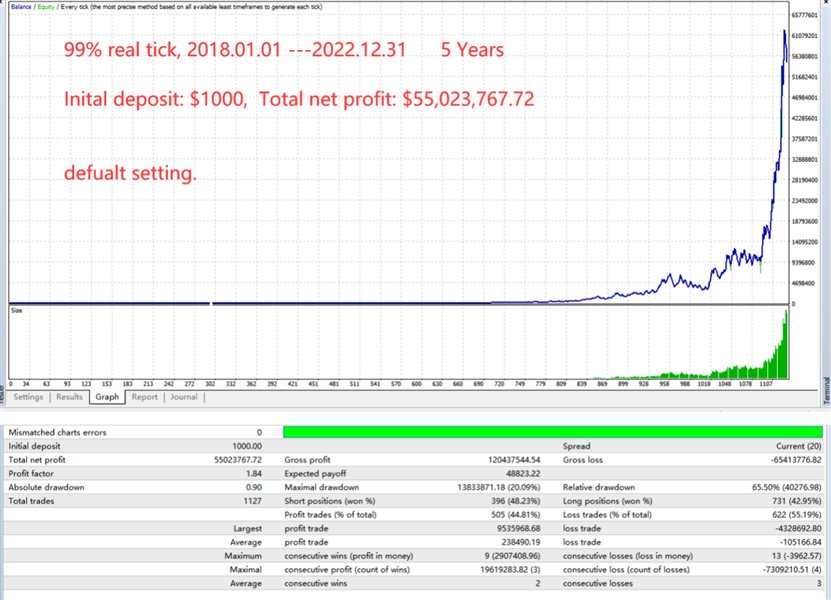
Task: Open the Report tab
Action: (145, 397)
